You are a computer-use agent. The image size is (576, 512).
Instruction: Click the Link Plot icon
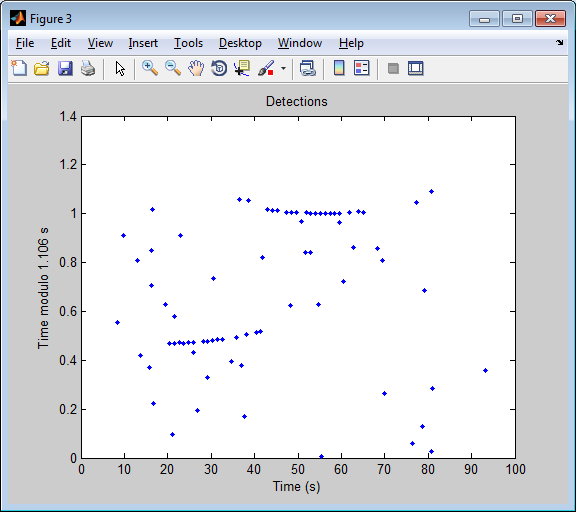point(308,68)
